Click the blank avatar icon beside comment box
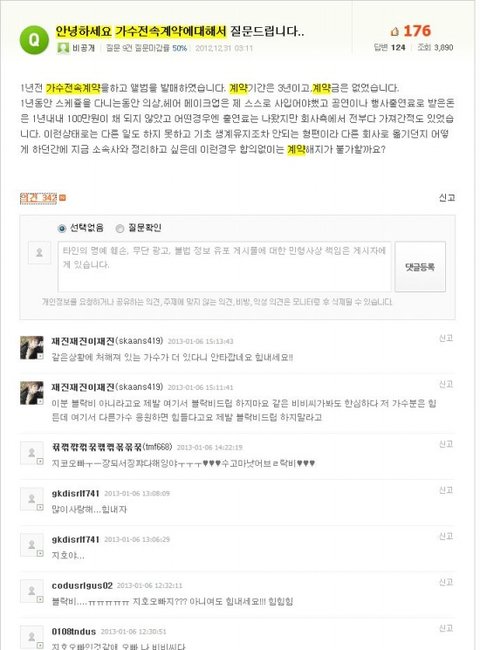 point(39,252)
